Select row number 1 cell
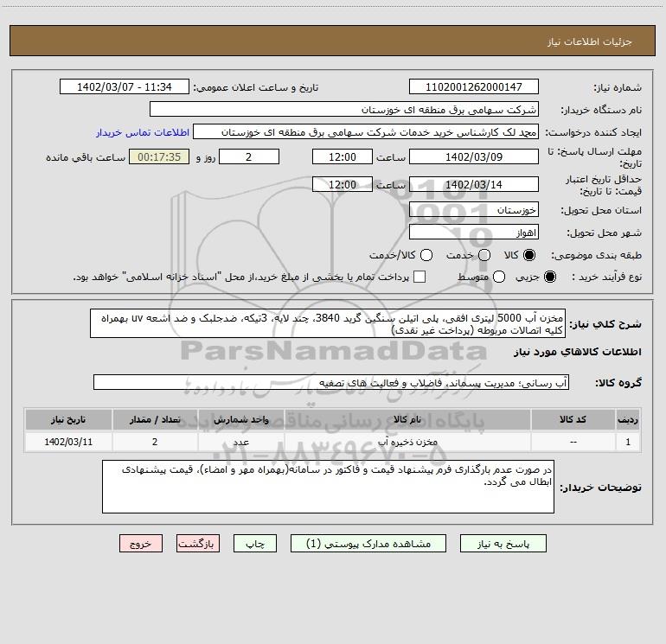The image size is (666, 644). [x=628, y=442]
